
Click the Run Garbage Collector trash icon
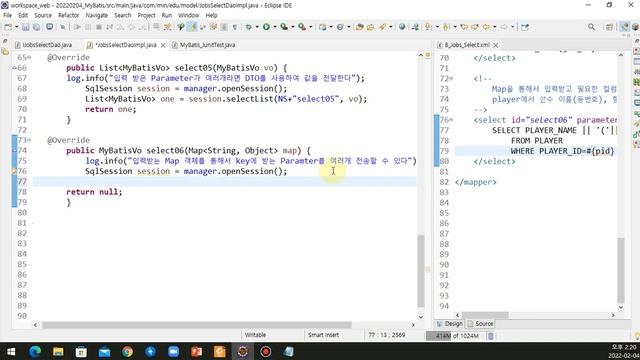(x=491, y=336)
